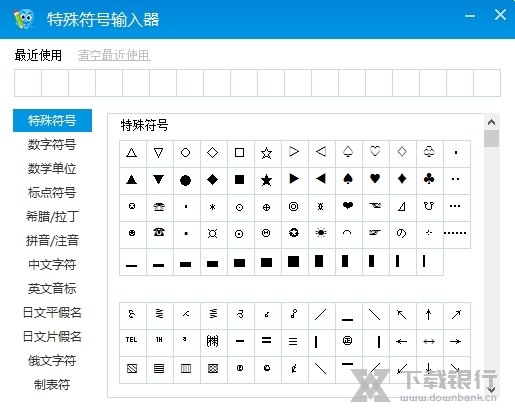Select the solid club suit symbol
515x411 pixels.
click(429, 180)
